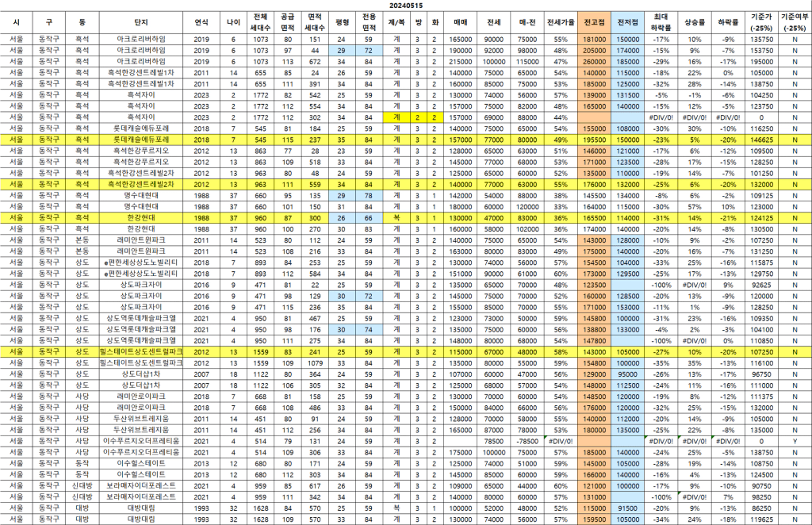Viewport: 812px width, 525px height.
Task: Click the 전저점 cell showing 112500
Action: pos(628,385)
